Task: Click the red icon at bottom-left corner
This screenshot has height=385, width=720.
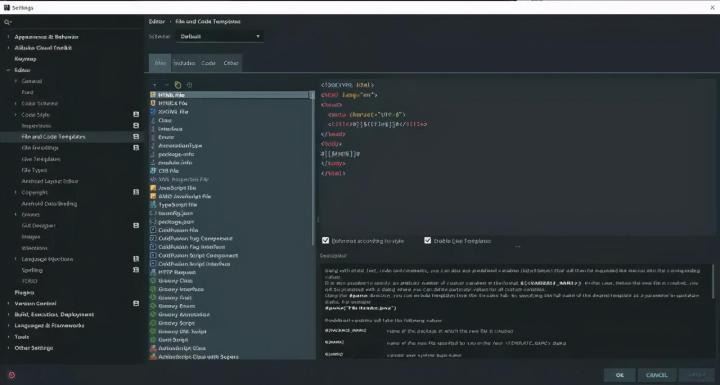Action: point(12,375)
